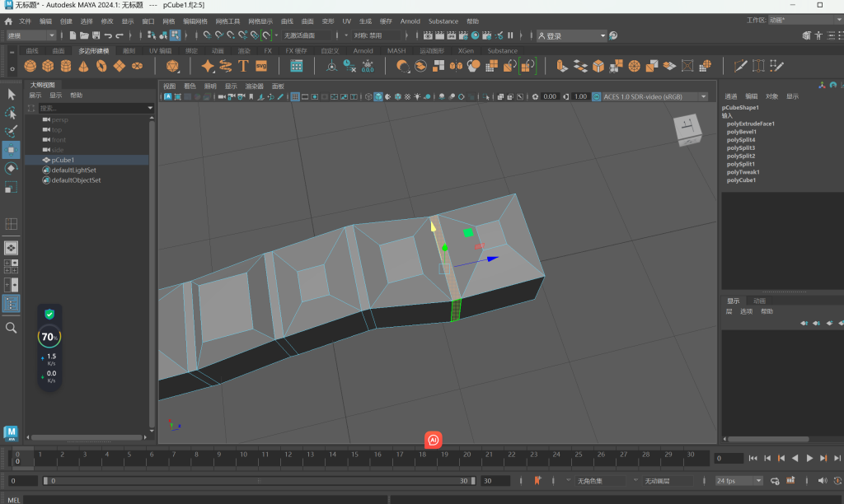This screenshot has height=504, width=844.
Task: Activate the Scale tool in toolbox
Action: [x=12, y=187]
